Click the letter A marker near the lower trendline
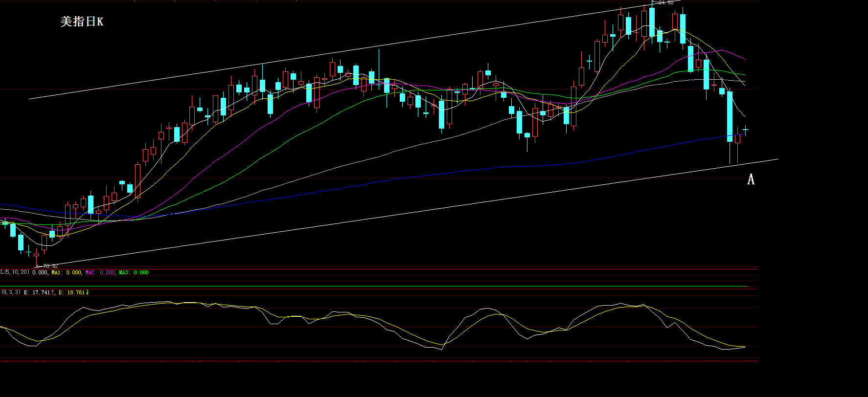Screen dimensions: 868x397 pos(751,179)
